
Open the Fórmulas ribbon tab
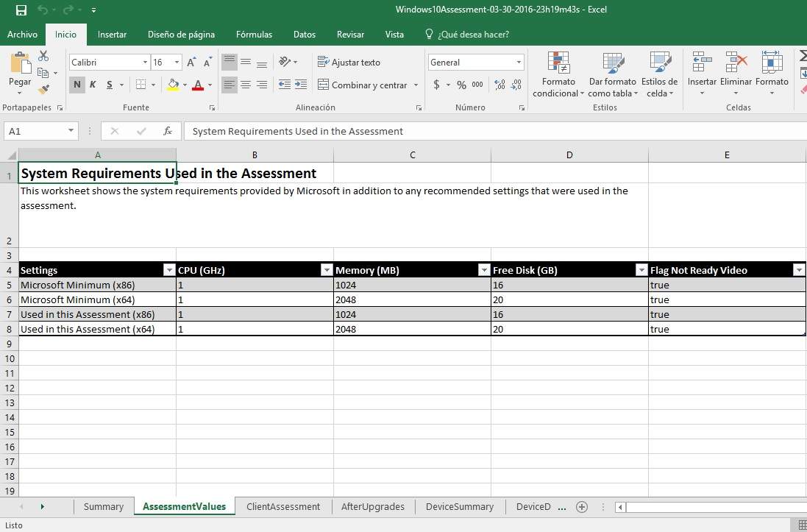(254, 34)
